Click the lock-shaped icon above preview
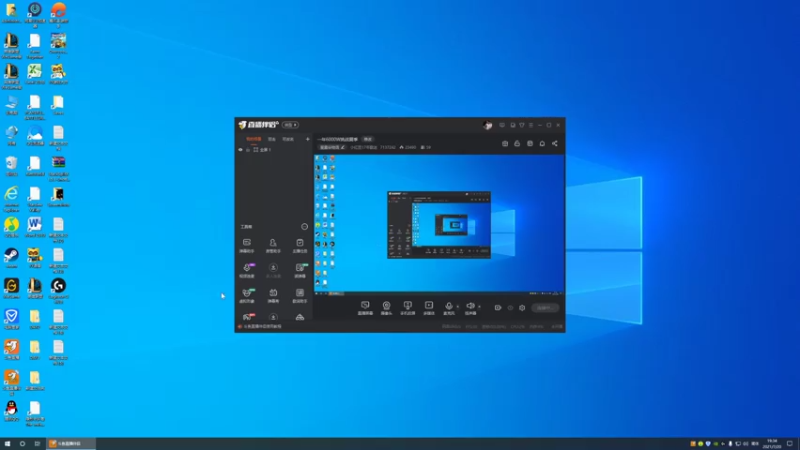This screenshot has height=450, width=800. click(517, 143)
